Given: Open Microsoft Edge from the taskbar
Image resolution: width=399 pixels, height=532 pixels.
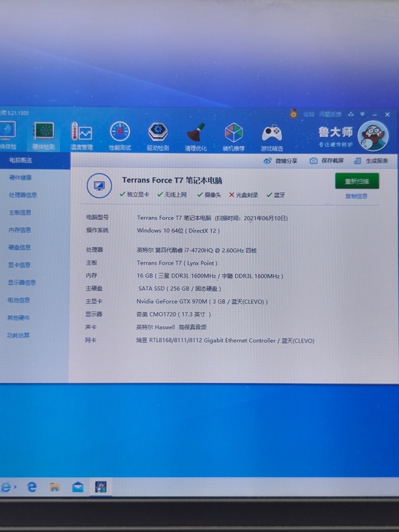Looking at the screenshot, I should point(32,487).
